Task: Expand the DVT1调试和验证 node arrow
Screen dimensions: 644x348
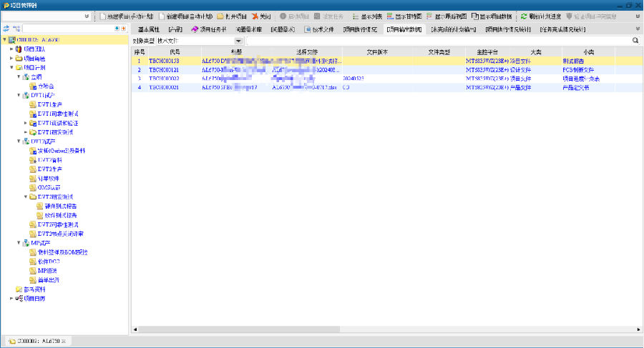Action: [x=26, y=123]
